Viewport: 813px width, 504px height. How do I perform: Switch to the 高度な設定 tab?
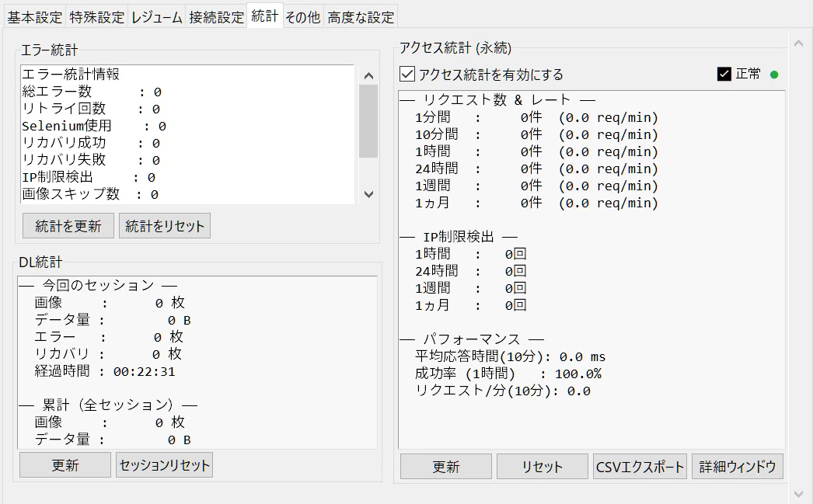click(361, 17)
